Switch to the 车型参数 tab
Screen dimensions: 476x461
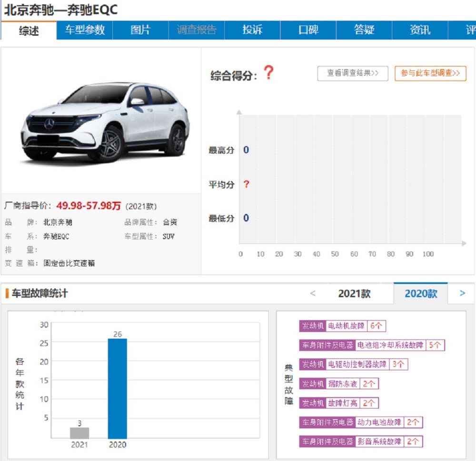[x=85, y=30]
